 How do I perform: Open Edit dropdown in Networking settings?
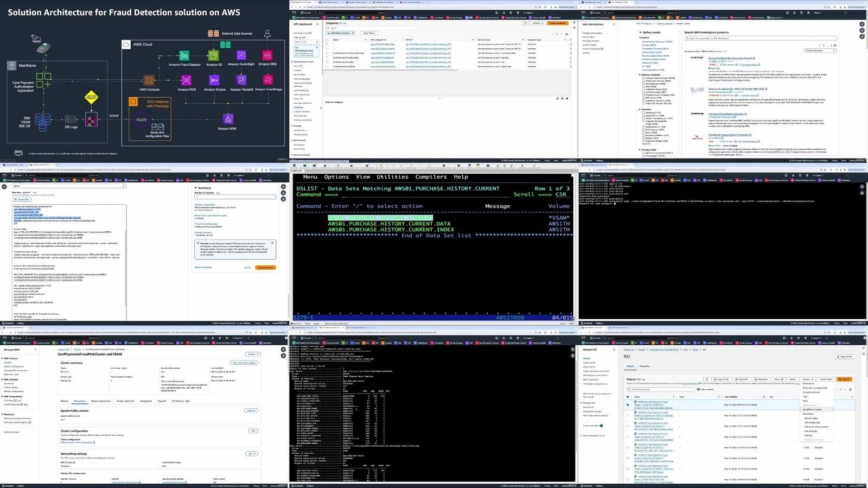[x=252, y=454]
